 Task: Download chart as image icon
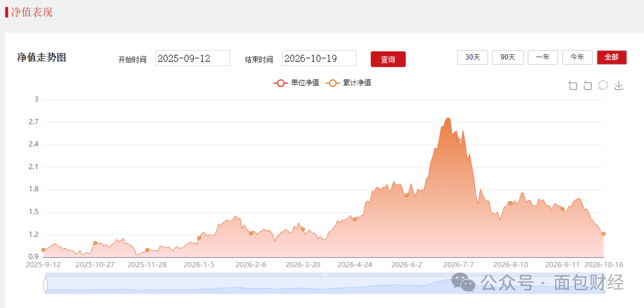click(619, 85)
